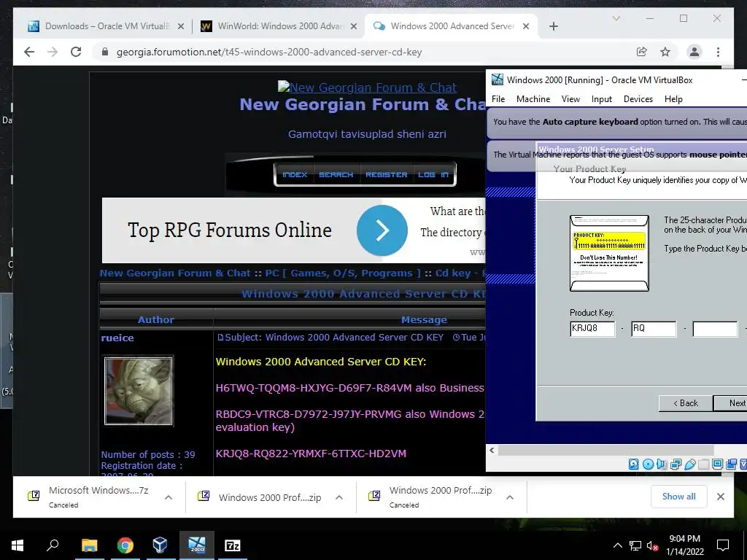Open the notification center icon
This screenshot has width=747, height=560.
(723, 545)
